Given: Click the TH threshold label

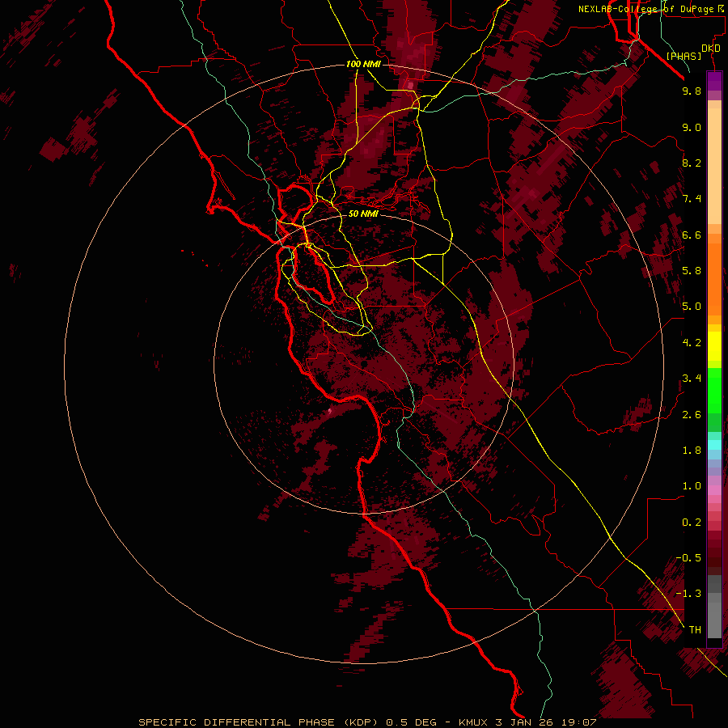Looking at the screenshot, I should coord(695,629).
